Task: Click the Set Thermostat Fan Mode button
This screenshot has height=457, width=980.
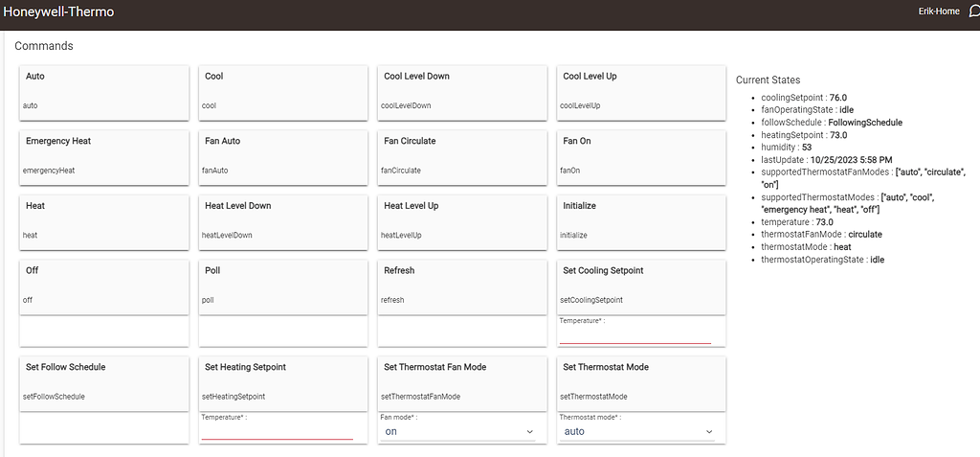Action: click(461, 382)
